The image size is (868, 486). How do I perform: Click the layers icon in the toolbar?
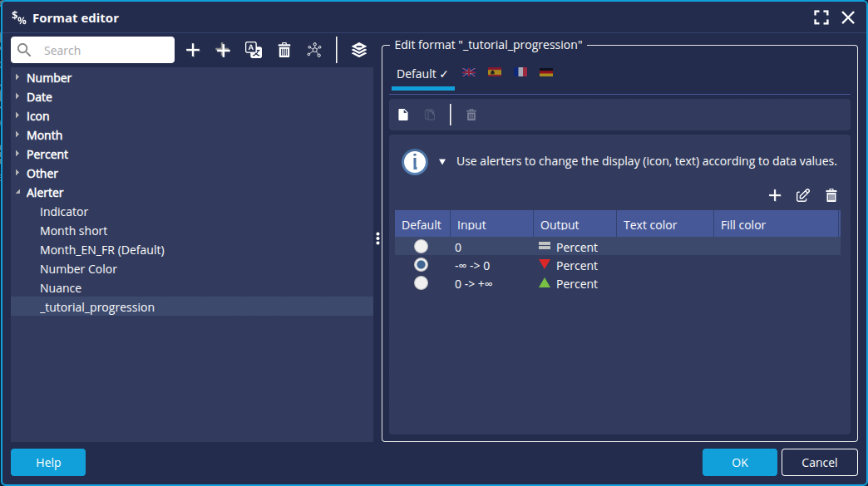(358, 50)
